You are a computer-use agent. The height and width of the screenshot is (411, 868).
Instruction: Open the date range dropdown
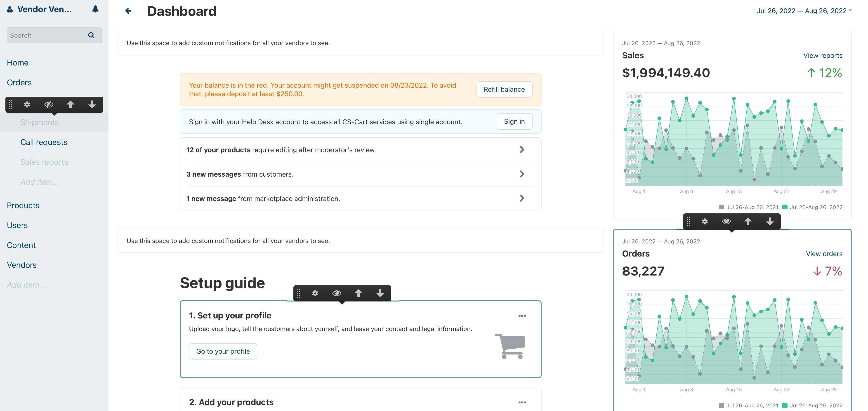[804, 11]
